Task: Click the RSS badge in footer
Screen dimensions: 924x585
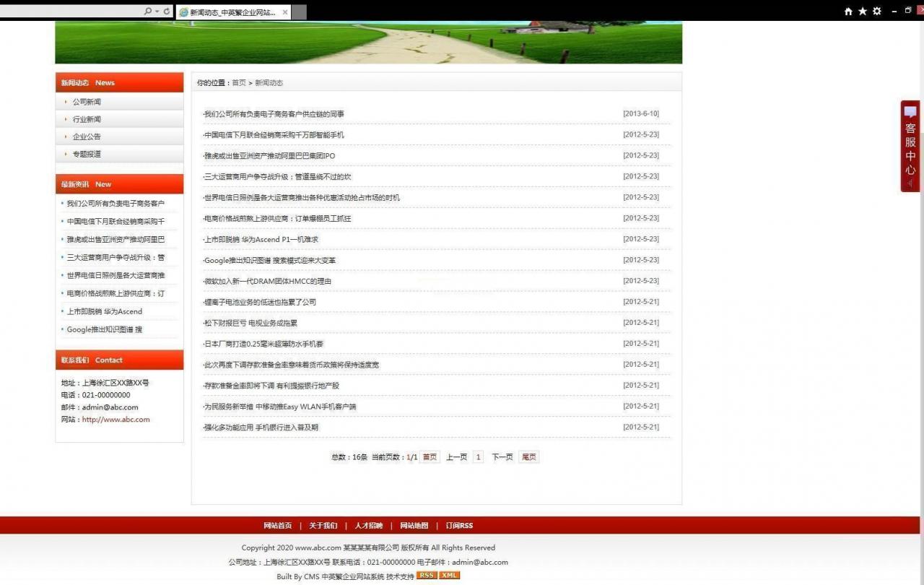Action: [x=427, y=576]
